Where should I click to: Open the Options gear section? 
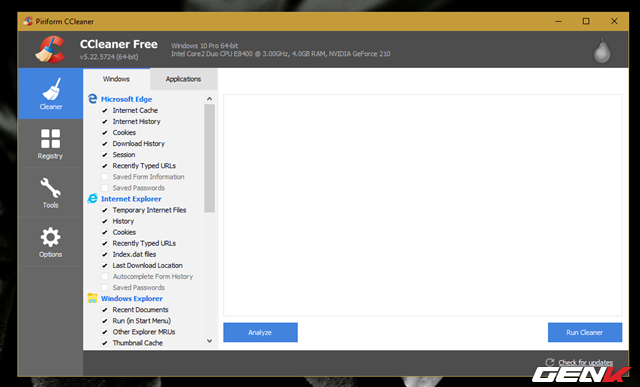point(51,242)
